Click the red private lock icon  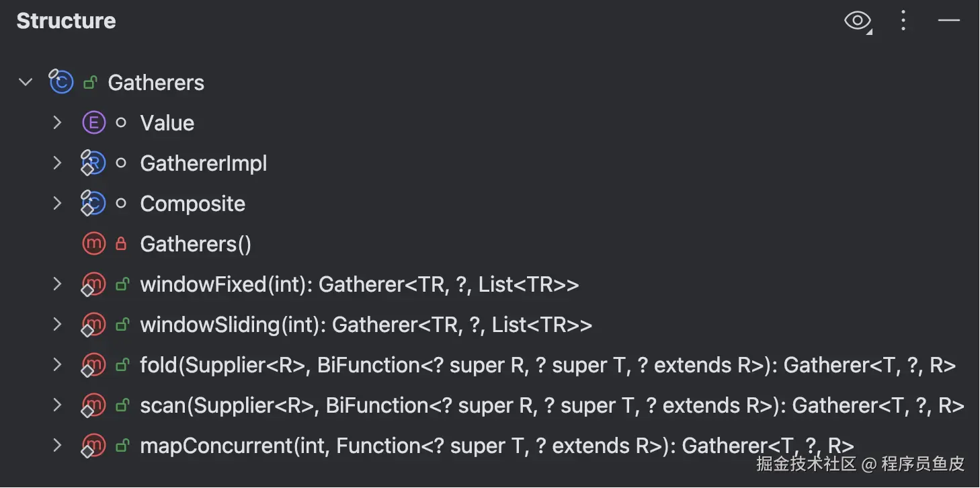point(121,244)
